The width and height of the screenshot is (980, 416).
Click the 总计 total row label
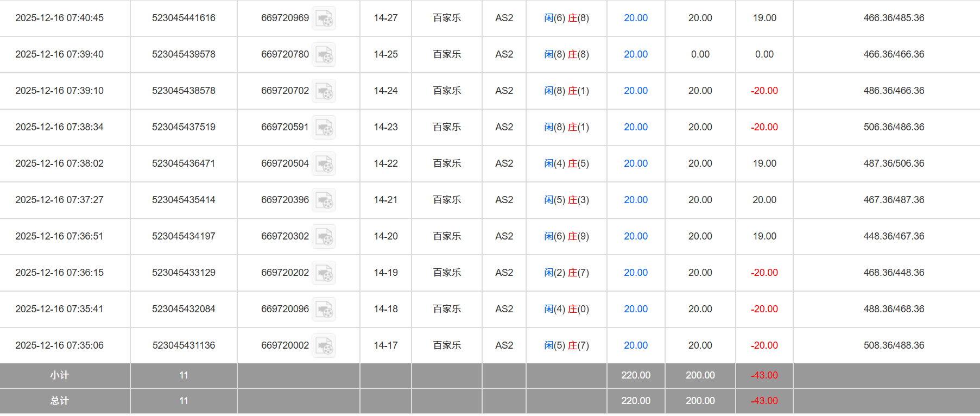[59, 401]
